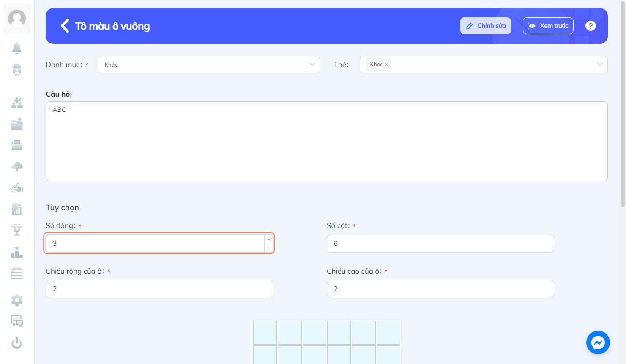Image resolution: width=626 pixels, height=364 pixels.
Task: Click the robot icon in sidebar
Action: (17, 69)
